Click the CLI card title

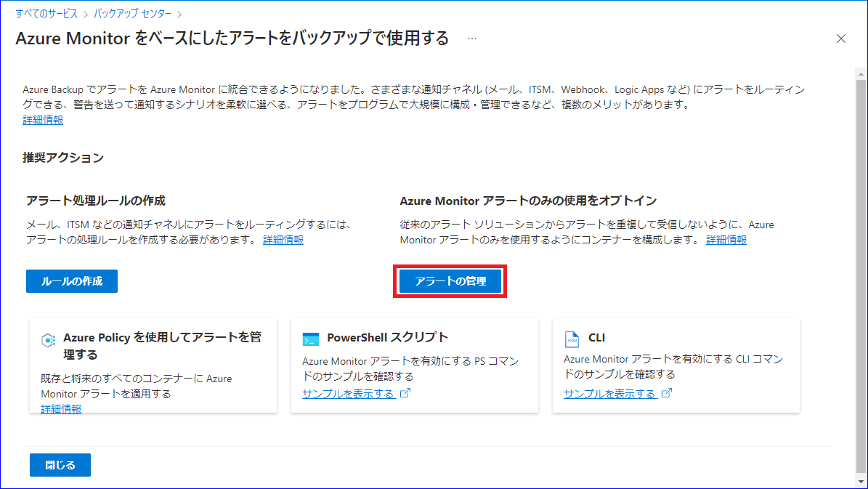pyautogui.click(x=596, y=338)
